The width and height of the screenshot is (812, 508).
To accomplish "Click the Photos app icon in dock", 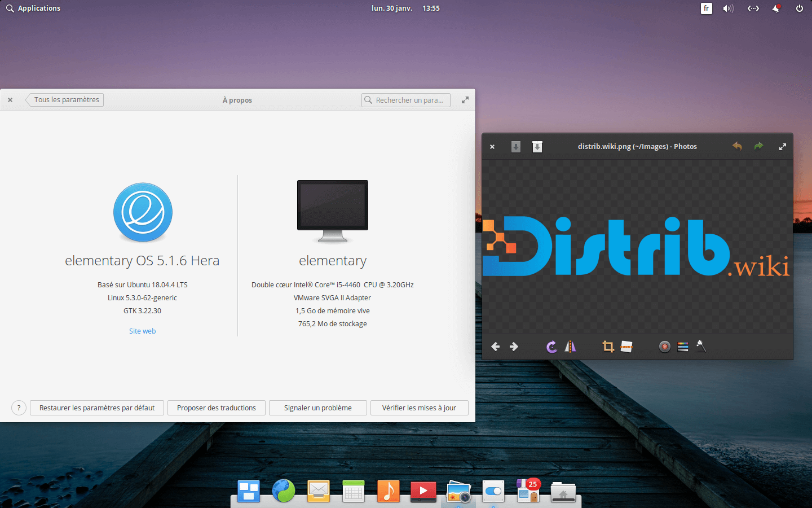I will pos(458,491).
